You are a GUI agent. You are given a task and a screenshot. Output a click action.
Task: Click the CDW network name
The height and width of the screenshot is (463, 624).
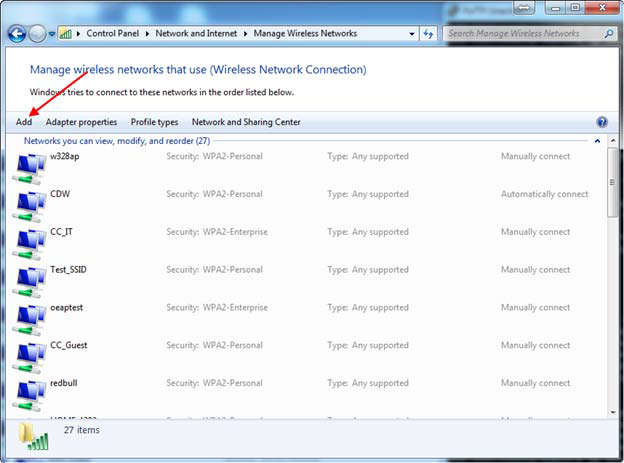coord(60,194)
